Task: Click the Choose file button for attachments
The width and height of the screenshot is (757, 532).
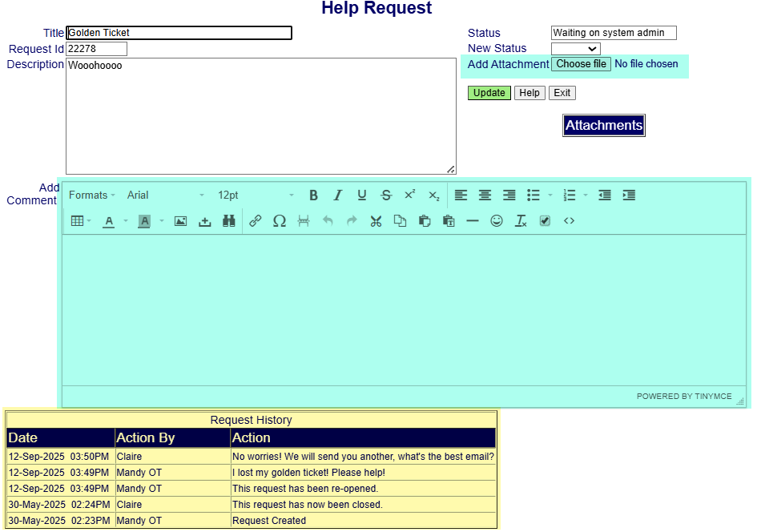Action: pyautogui.click(x=581, y=63)
